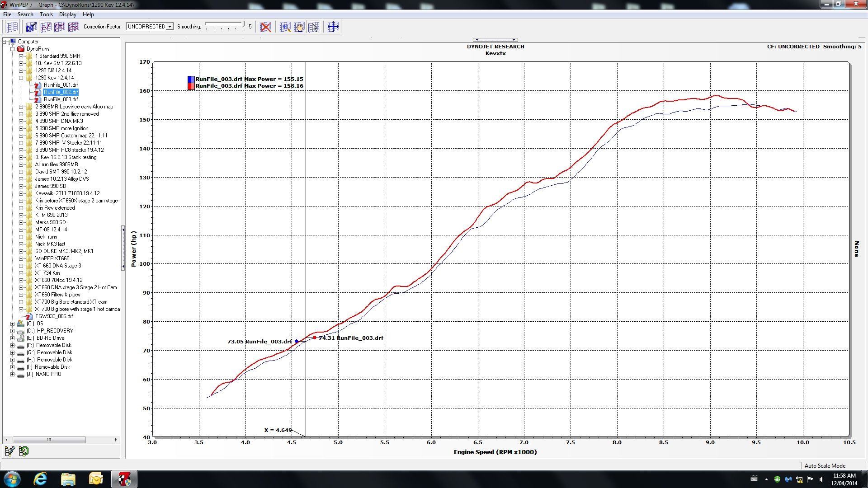Activate the arrow pointer graph tool
868x488 pixels.
tap(313, 27)
